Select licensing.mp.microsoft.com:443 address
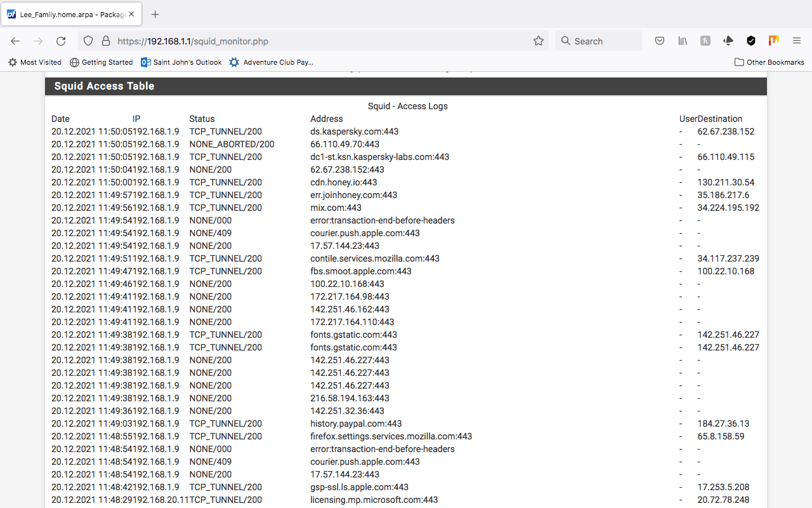 click(374, 500)
